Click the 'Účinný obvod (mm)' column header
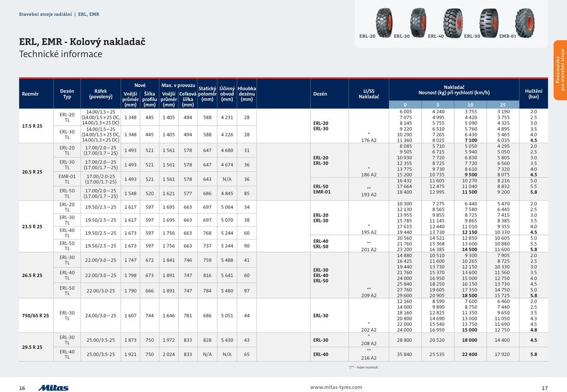Screen dimensions: 567x392 (227, 94)
